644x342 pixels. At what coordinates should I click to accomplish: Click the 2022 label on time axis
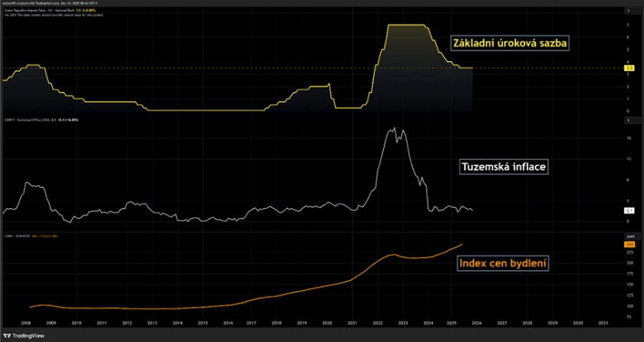[x=378, y=324]
